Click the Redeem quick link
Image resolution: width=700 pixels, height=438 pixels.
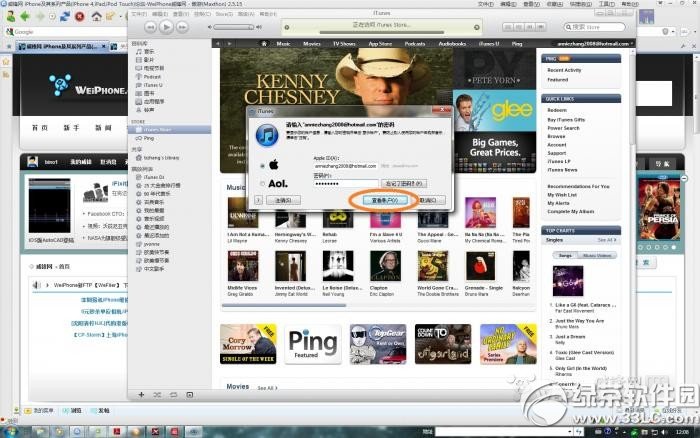pos(557,110)
